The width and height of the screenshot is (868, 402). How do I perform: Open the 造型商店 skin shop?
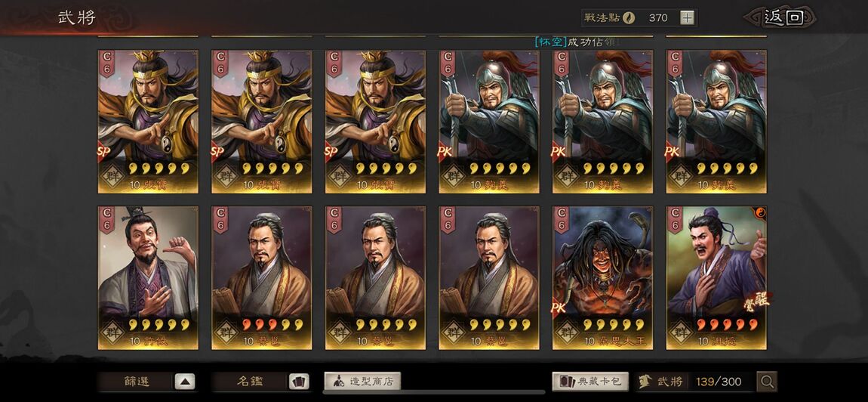pyautogui.click(x=362, y=382)
